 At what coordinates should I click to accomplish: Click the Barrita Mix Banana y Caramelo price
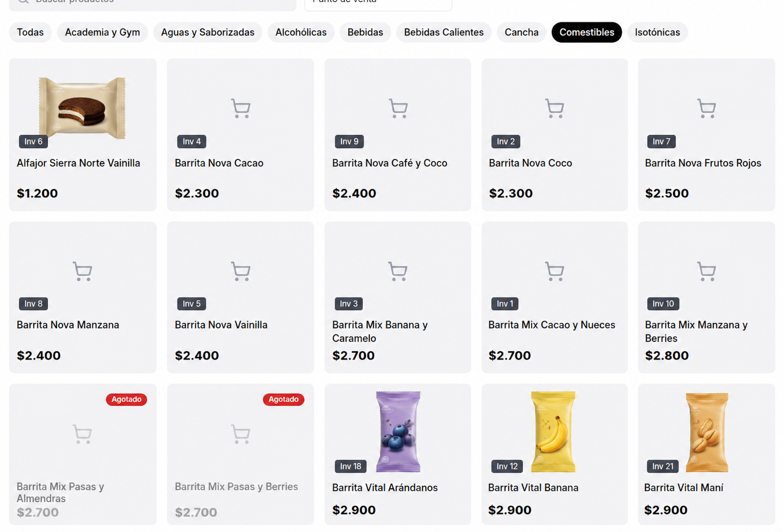(354, 356)
